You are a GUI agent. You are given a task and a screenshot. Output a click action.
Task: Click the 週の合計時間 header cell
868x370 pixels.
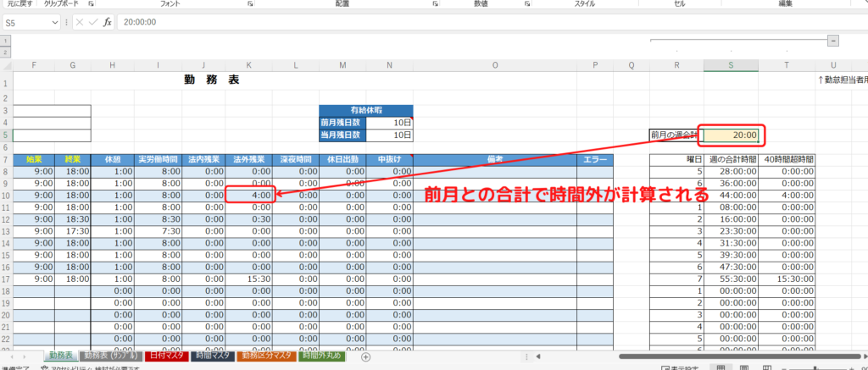tap(731, 159)
